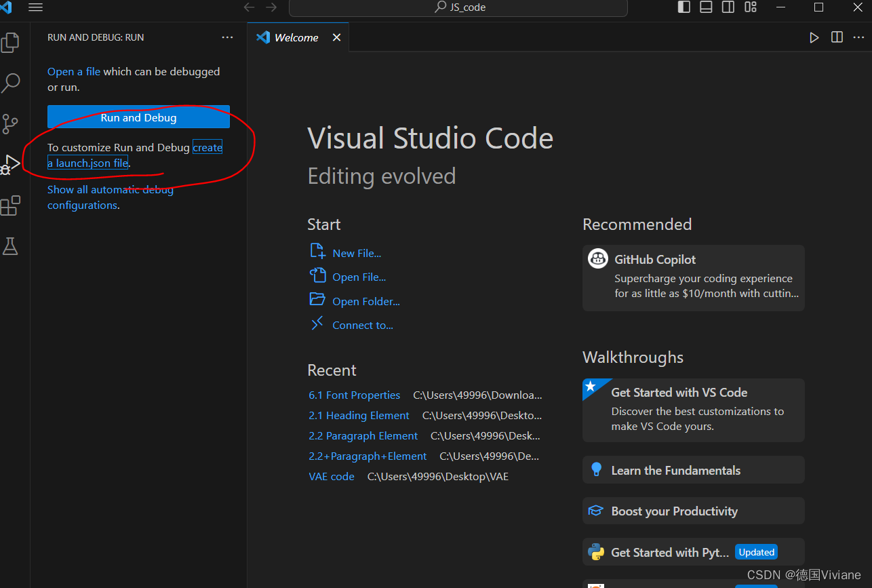This screenshot has height=588, width=872.
Task: Maximize the VS Code window
Action: pyautogui.click(x=819, y=7)
